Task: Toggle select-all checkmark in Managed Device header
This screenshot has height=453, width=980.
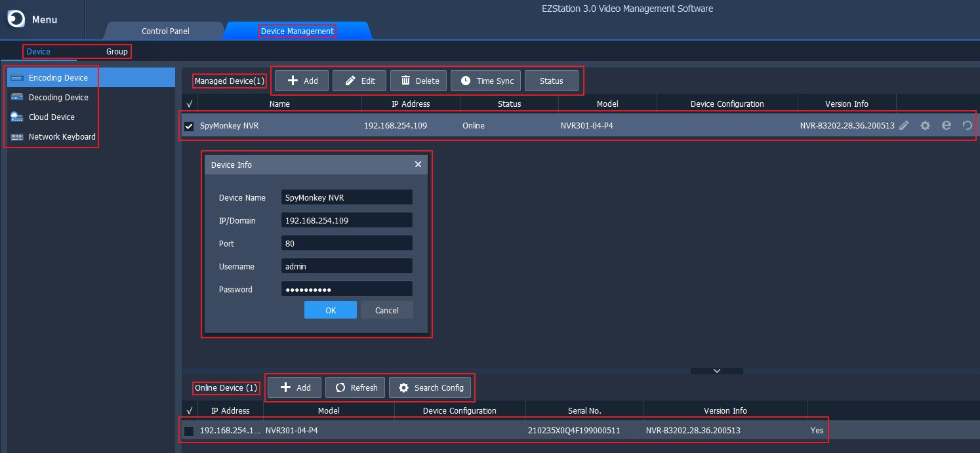Action: coord(189,104)
